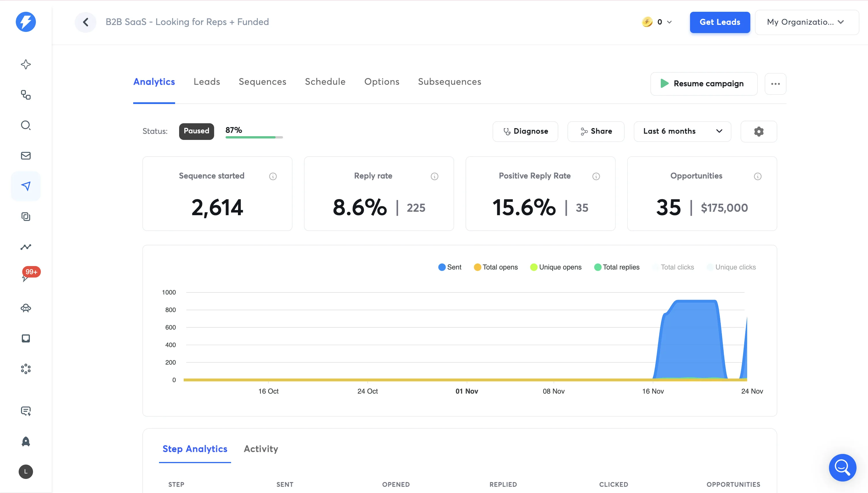Open the Unibox mail envelope icon
The image size is (868, 493).
coord(26,155)
